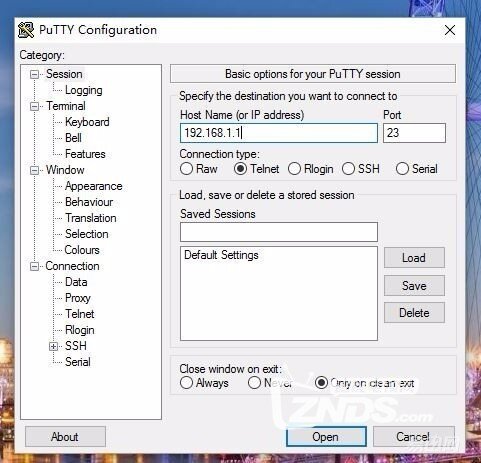Select the Session category
Image resolution: width=481 pixels, height=463 pixels.
[x=64, y=74]
